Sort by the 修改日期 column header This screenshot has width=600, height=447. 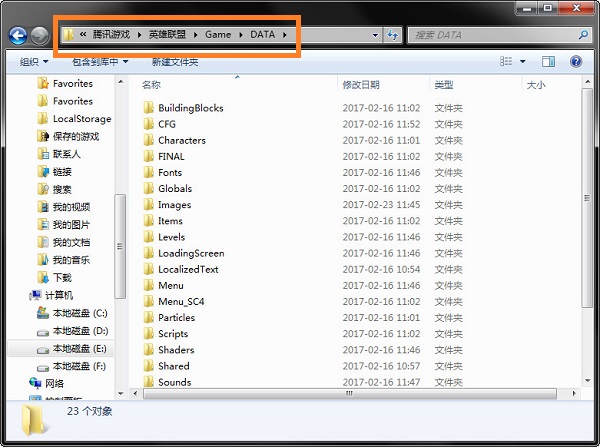(x=361, y=85)
